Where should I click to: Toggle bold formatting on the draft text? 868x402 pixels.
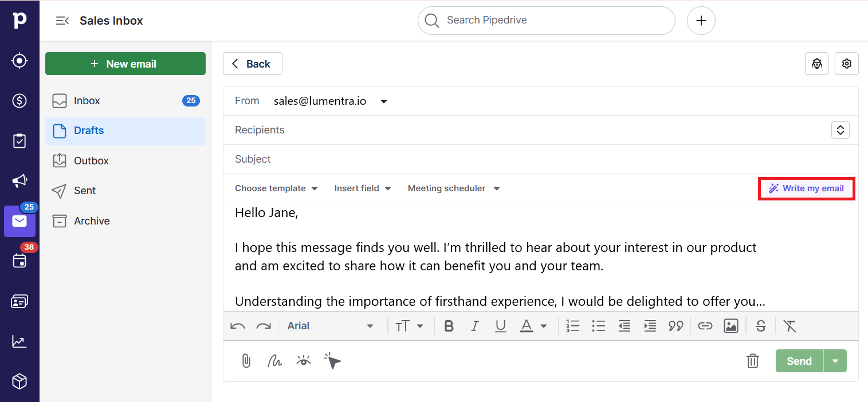[449, 325]
